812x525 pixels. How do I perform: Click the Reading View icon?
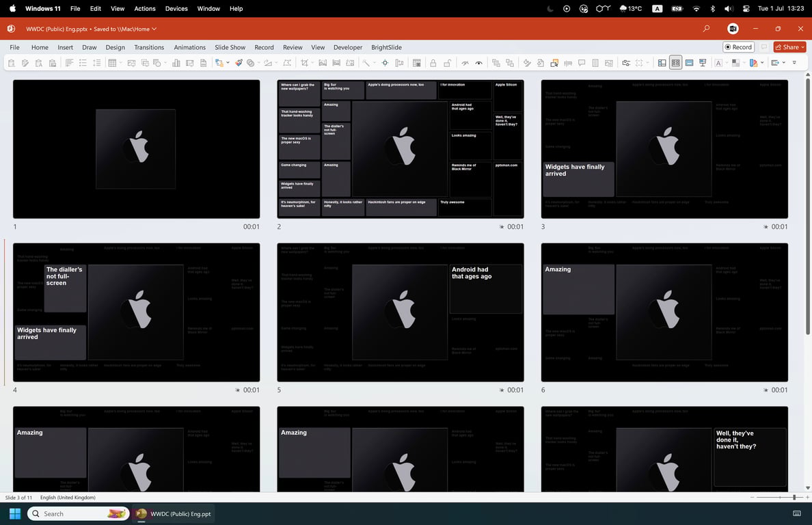point(689,63)
